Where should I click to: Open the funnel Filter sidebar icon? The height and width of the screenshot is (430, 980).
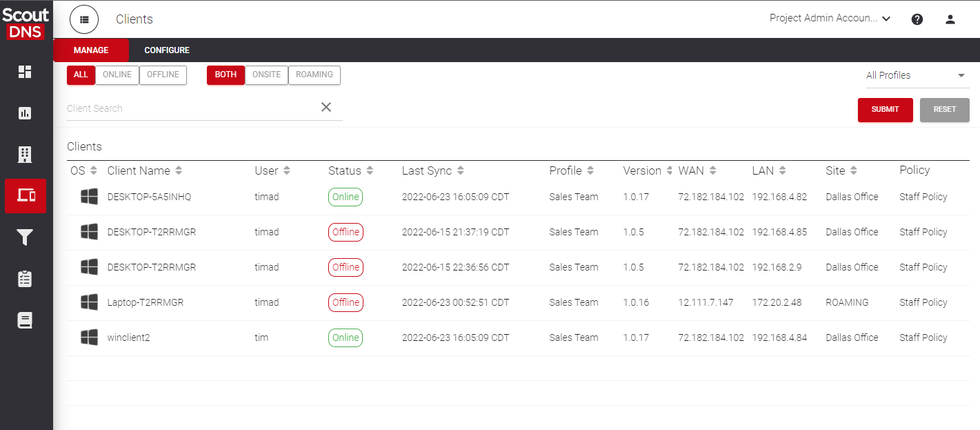tap(25, 237)
